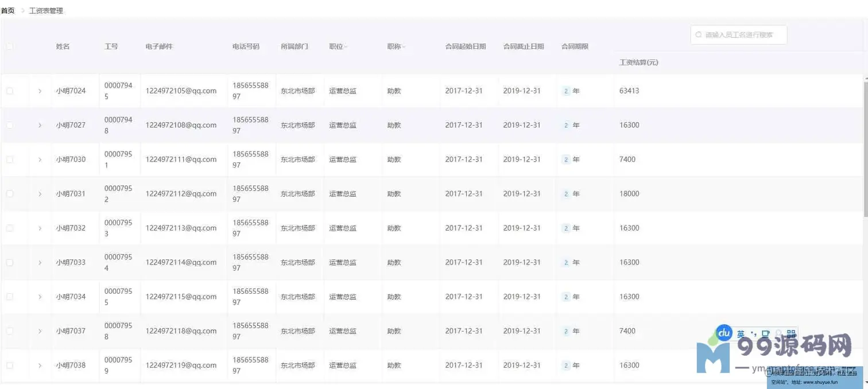Expand the details of row 小明7024
Screen dimensions: 868x389
pos(40,91)
